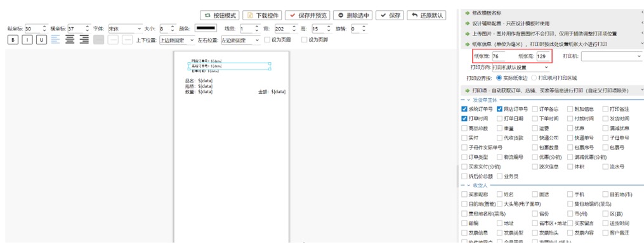Align text left icon
Image resolution: width=644 pixels, height=247 pixels.
click(55, 39)
